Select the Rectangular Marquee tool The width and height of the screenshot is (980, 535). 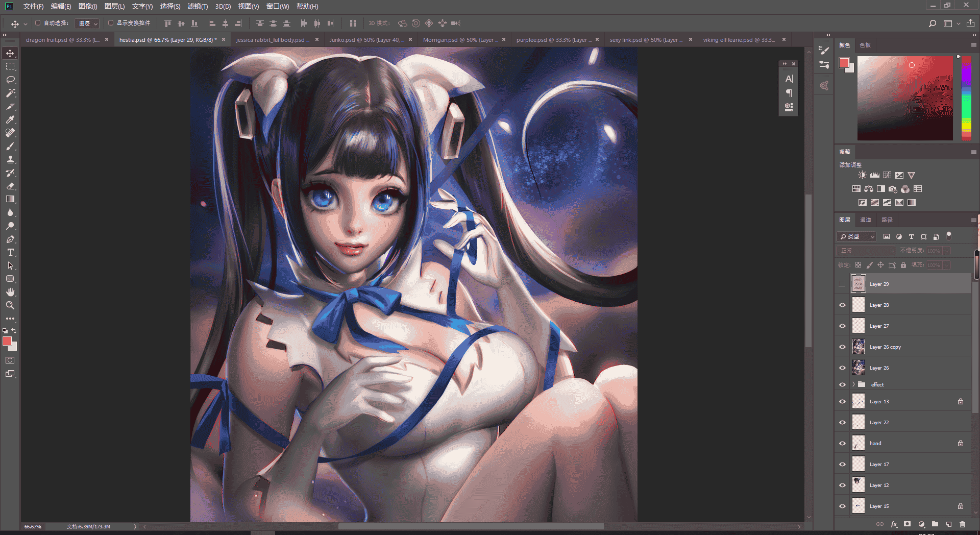(x=10, y=66)
